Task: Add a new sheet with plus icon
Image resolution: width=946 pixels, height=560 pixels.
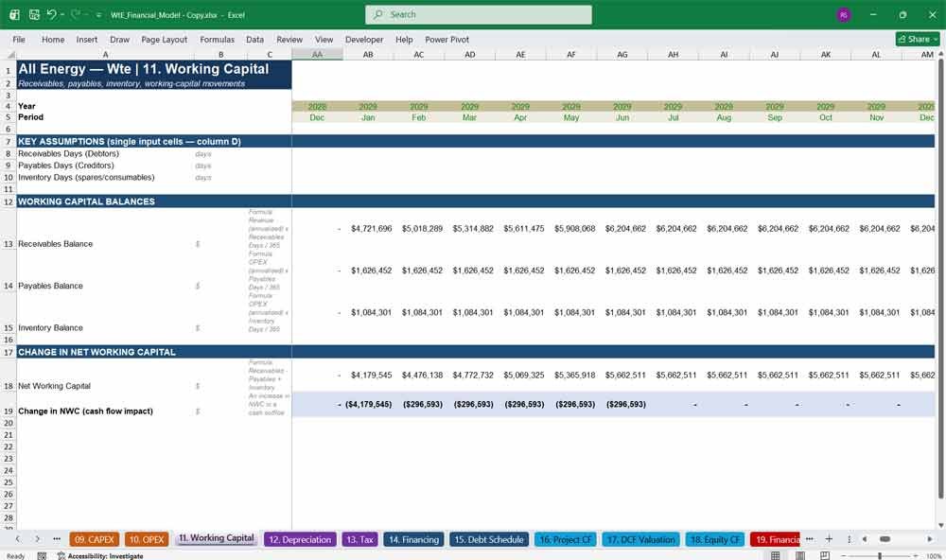Action: (829, 539)
